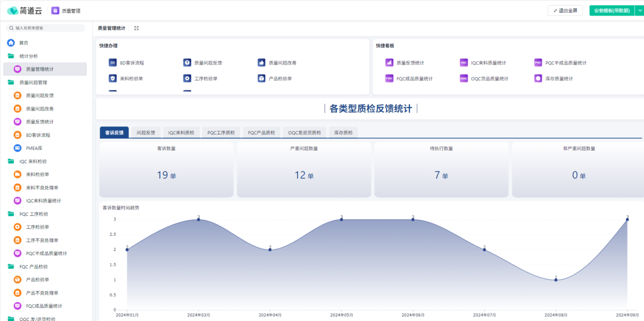Click the 快捷看板 panel title
The width and height of the screenshot is (644, 321).
tap(385, 46)
